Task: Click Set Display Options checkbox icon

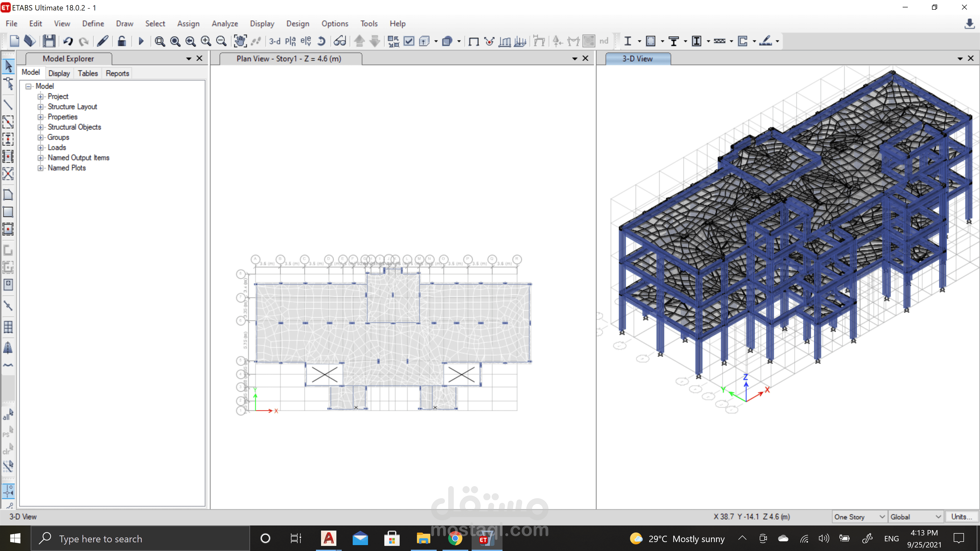Action: click(x=409, y=41)
